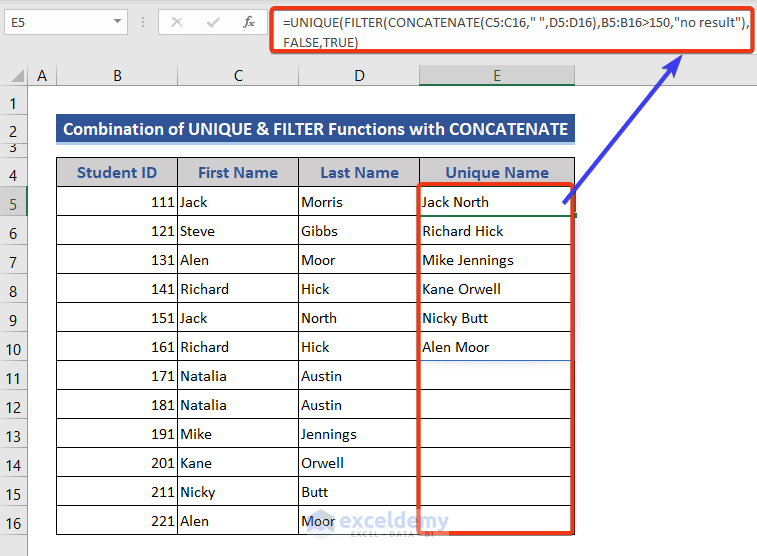757x556 pixels.
Task: Select cell with Student ID 221
Action: point(117,520)
